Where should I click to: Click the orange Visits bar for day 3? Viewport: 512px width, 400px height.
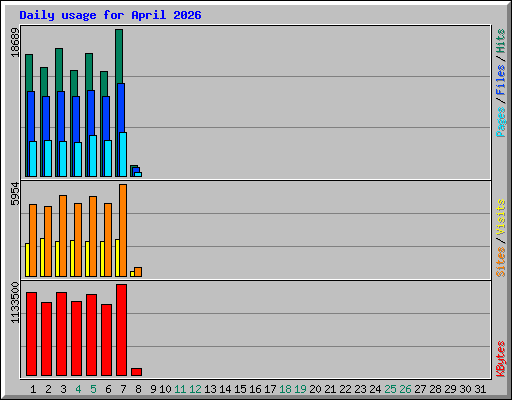63,236
